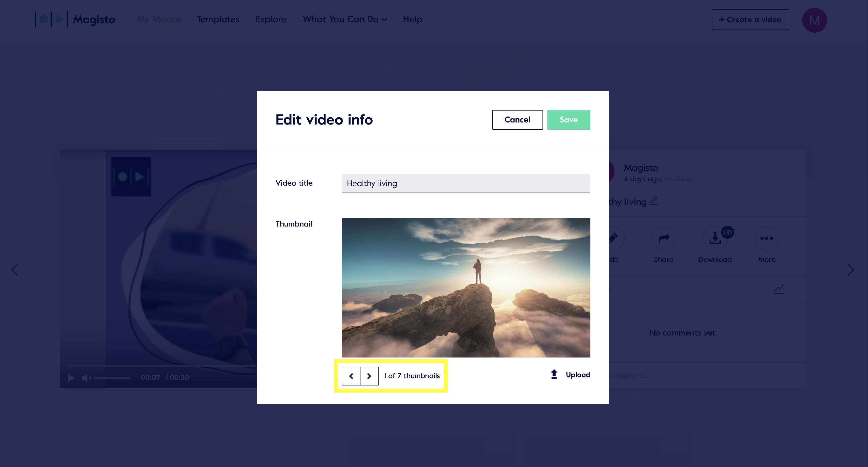
Task: Click the Create a video button
Action: pyautogui.click(x=750, y=19)
